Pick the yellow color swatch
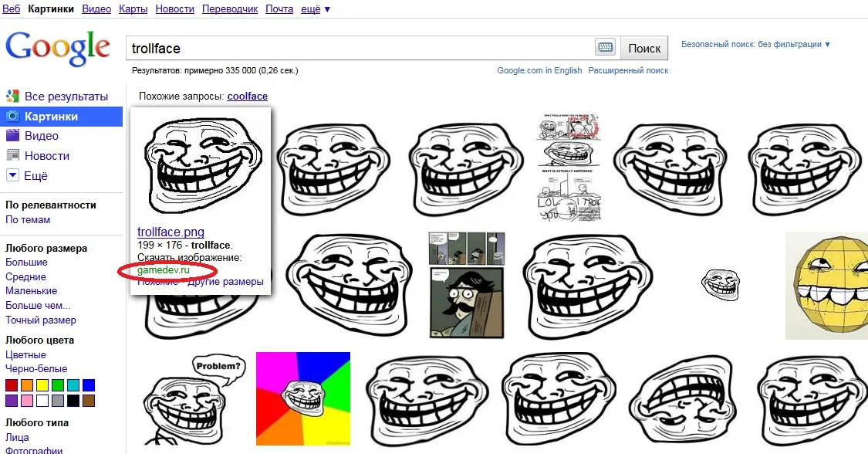The image size is (868, 454). click(42, 385)
